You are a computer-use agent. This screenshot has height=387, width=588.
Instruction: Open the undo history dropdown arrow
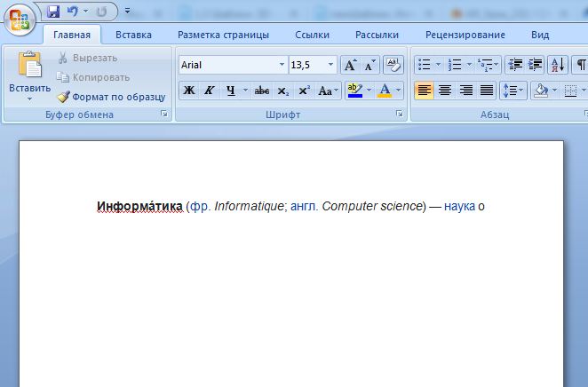[x=85, y=12]
